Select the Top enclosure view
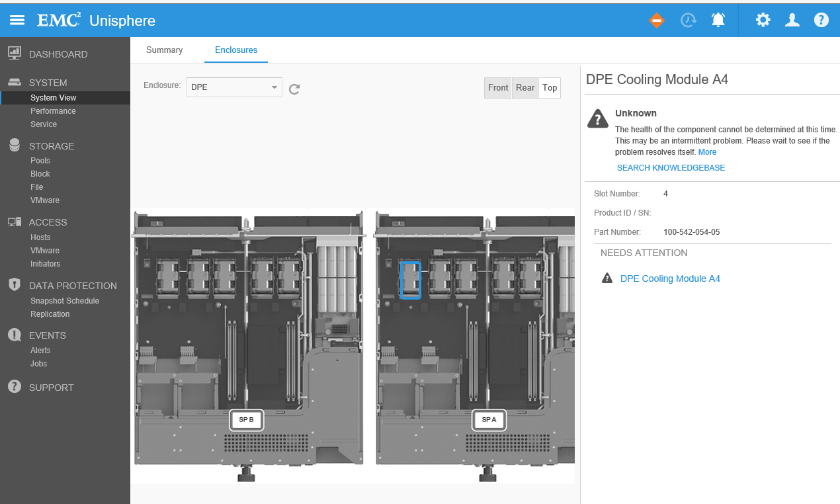The height and width of the screenshot is (504, 840). pyautogui.click(x=550, y=88)
